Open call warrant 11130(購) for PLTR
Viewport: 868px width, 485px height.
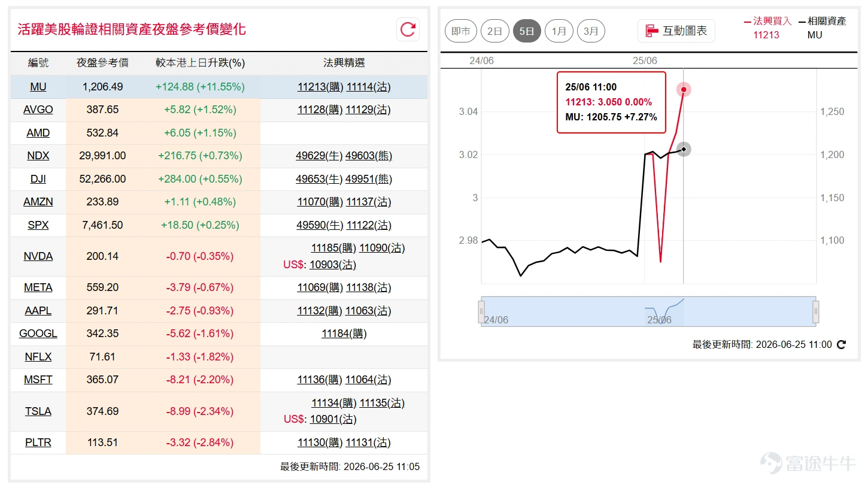pyautogui.click(x=320, y=442)
